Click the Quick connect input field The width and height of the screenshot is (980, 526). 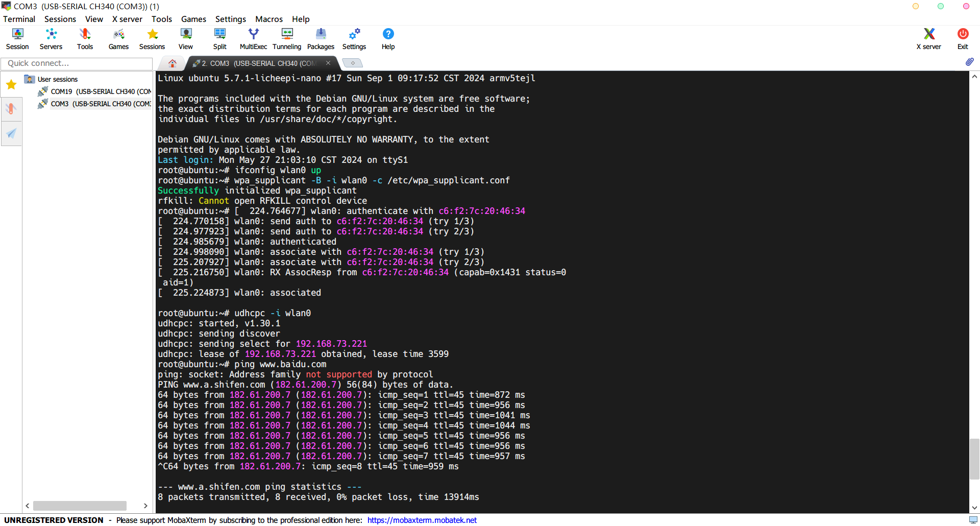pyautogui.click(x=77, y=63)
